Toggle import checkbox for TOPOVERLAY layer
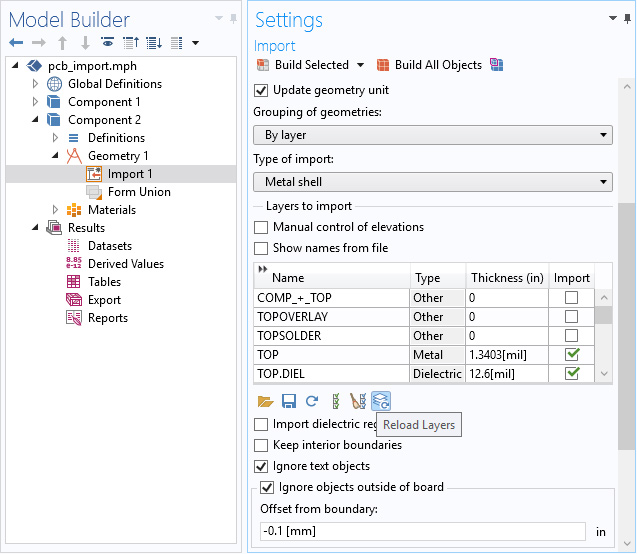 point(572,317)
